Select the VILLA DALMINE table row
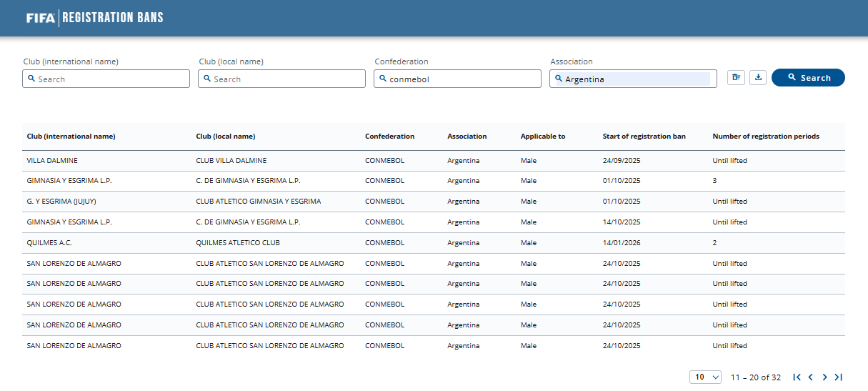868x391 pixels. (433, 161)
